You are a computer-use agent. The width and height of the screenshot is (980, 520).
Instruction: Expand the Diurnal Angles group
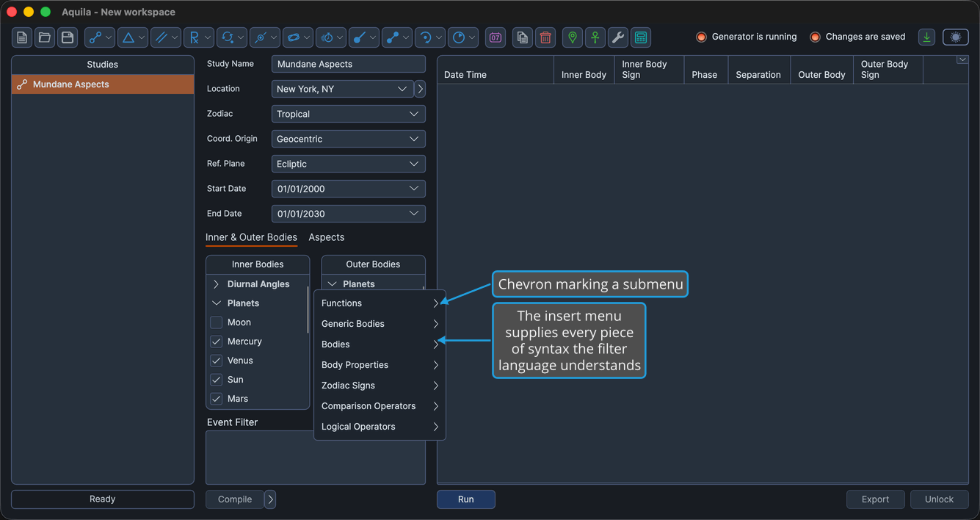[x=217, y=284]
